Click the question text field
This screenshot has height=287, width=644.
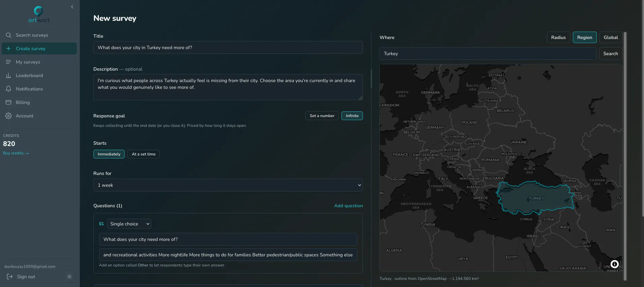(x=228, y=239)
